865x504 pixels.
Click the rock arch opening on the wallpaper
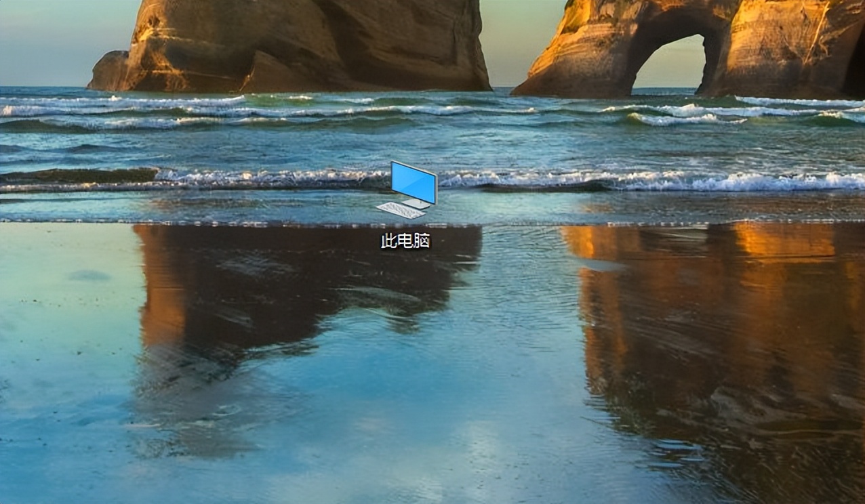coord(668,68)
